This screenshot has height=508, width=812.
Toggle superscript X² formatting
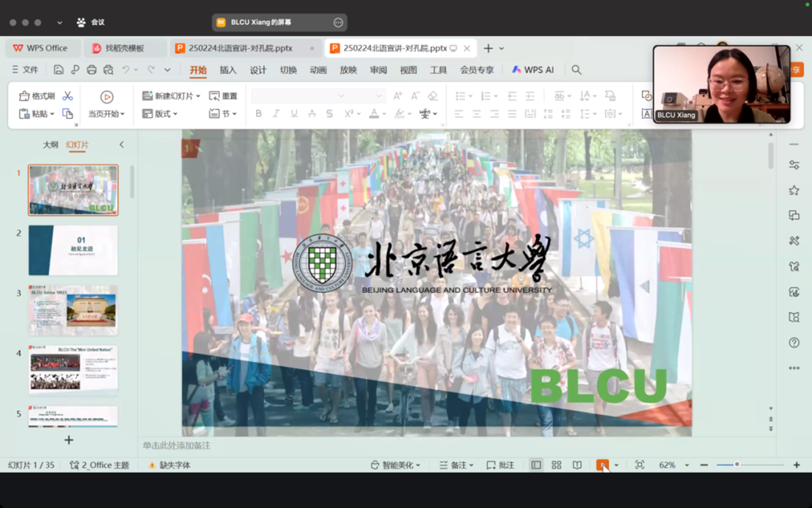pyautogui.click(x=349, y=114)
